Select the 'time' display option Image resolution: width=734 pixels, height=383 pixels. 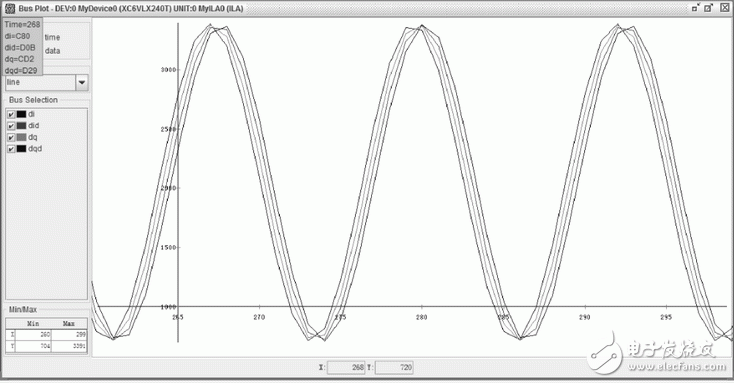click(52, 37)
